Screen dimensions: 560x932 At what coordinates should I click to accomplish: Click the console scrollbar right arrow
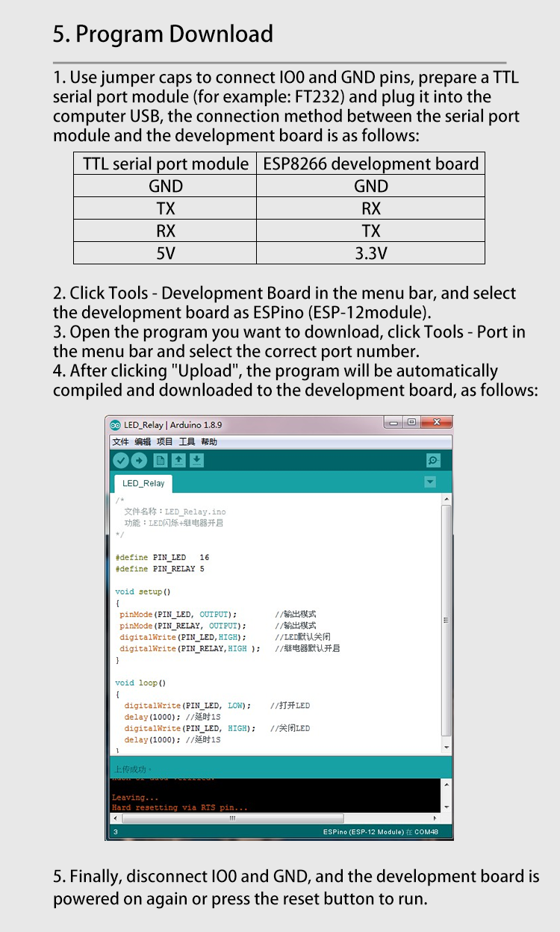tap(436, 818)
